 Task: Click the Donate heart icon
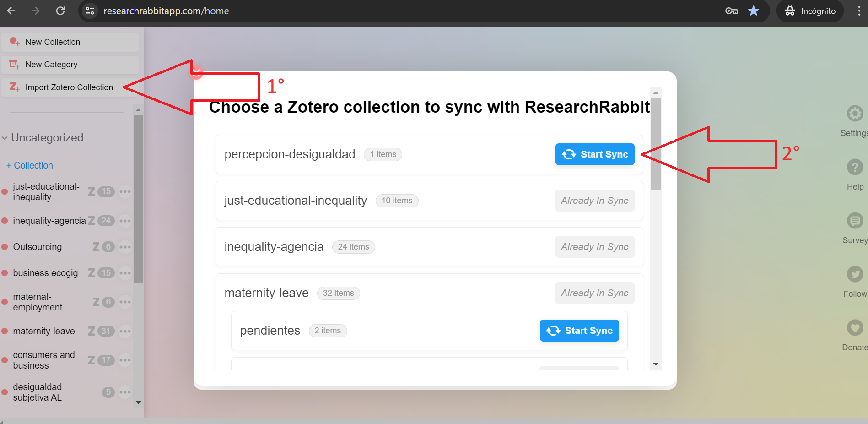854,328
